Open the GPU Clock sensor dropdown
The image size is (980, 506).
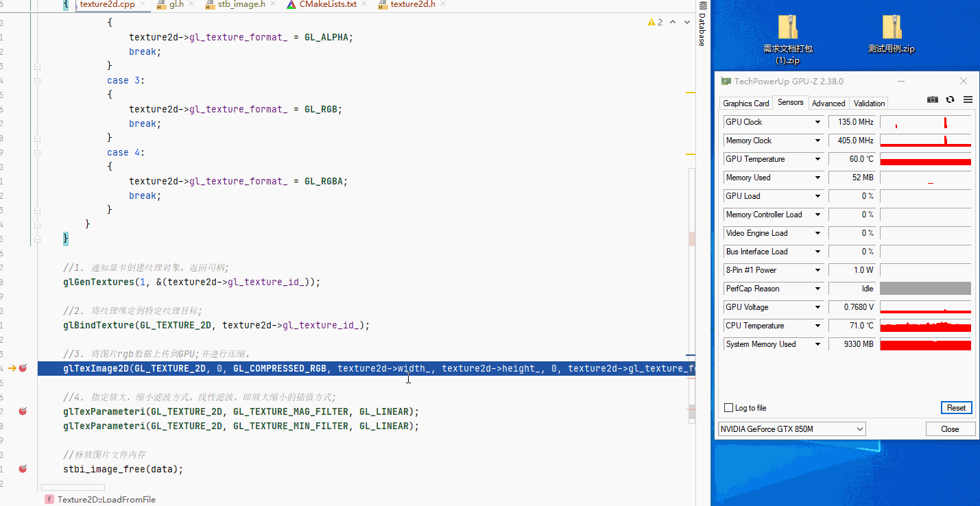[x=817, y=122]
